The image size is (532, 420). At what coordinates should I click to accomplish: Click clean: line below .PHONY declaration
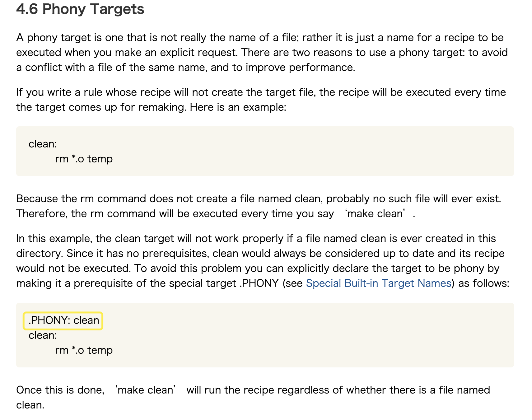point(43,335)
